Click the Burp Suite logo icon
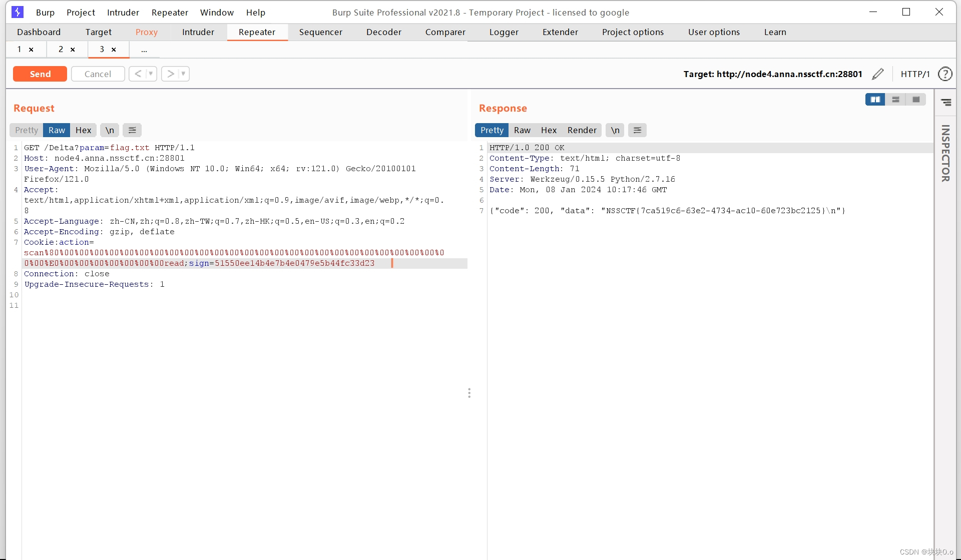 (18, 12)
